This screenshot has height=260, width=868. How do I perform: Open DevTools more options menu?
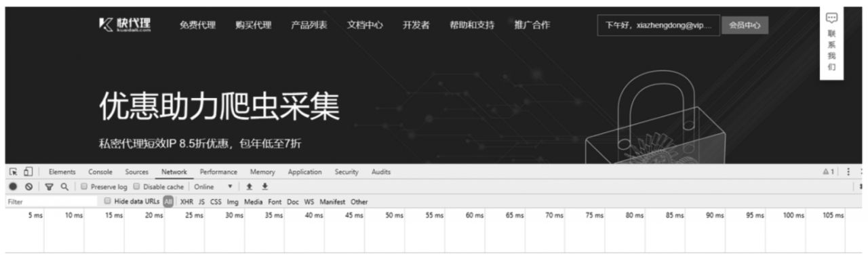[848, 172]
